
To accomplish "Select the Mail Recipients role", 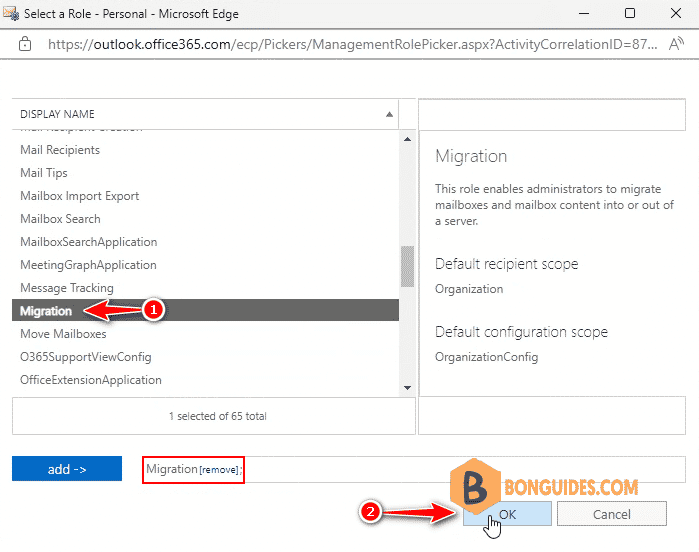I will (60, 150).
